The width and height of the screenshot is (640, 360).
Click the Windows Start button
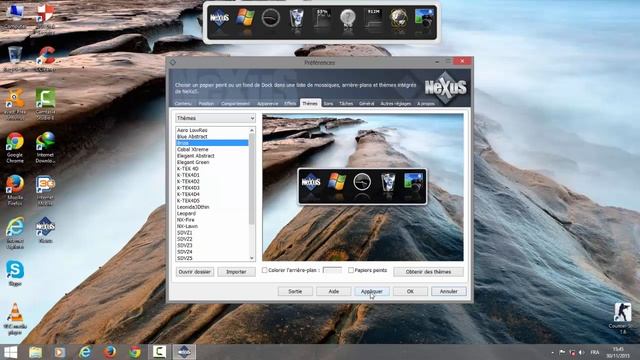coord(10,352)
